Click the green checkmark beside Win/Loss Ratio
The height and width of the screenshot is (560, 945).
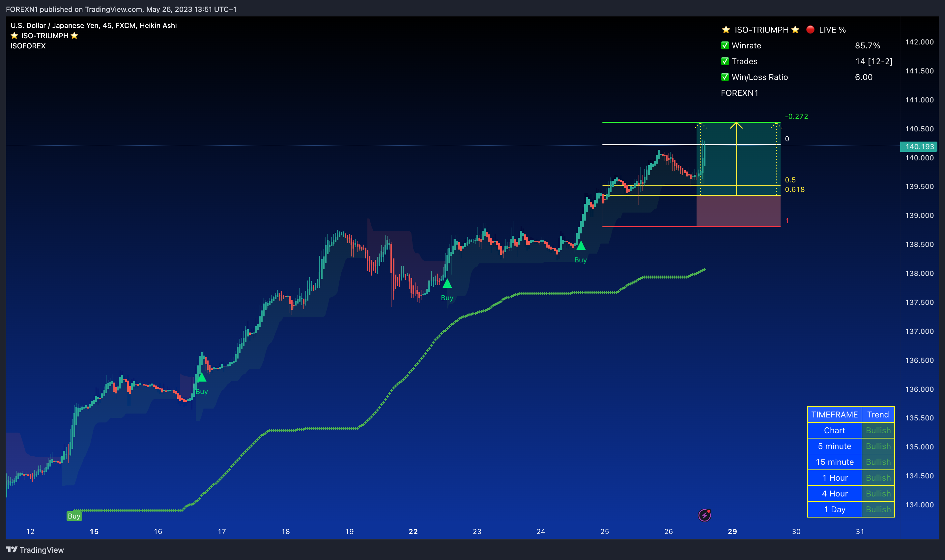tap(725, 77)
